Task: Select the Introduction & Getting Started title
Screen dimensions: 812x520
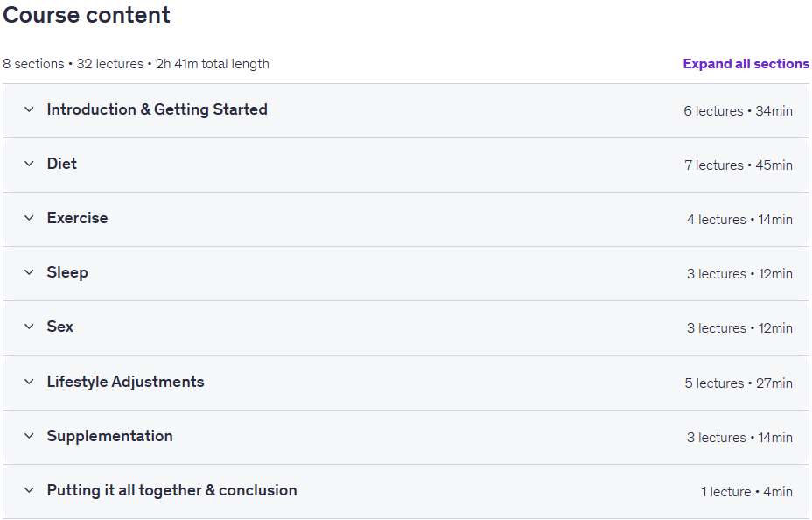Action: pyautogui.click(x=157, y=109)
